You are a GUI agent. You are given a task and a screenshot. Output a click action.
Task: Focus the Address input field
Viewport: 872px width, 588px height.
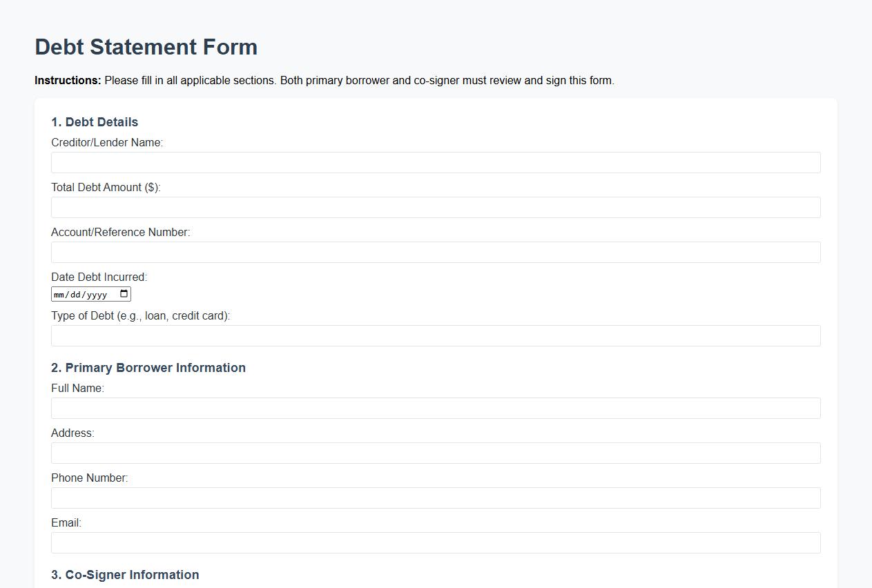pos(435,453)
